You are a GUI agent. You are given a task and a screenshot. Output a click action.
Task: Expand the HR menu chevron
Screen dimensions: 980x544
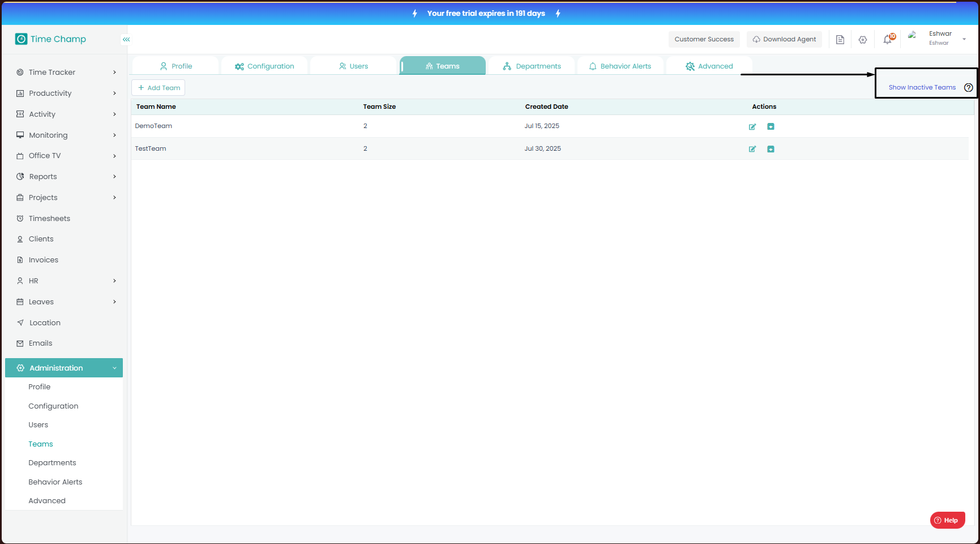(x=114, y=281)
